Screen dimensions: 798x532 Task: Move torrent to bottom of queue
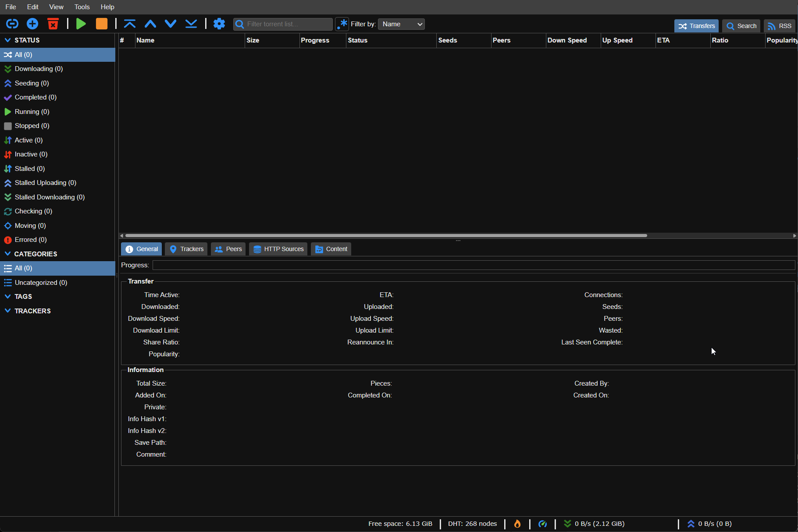point(191,24)
